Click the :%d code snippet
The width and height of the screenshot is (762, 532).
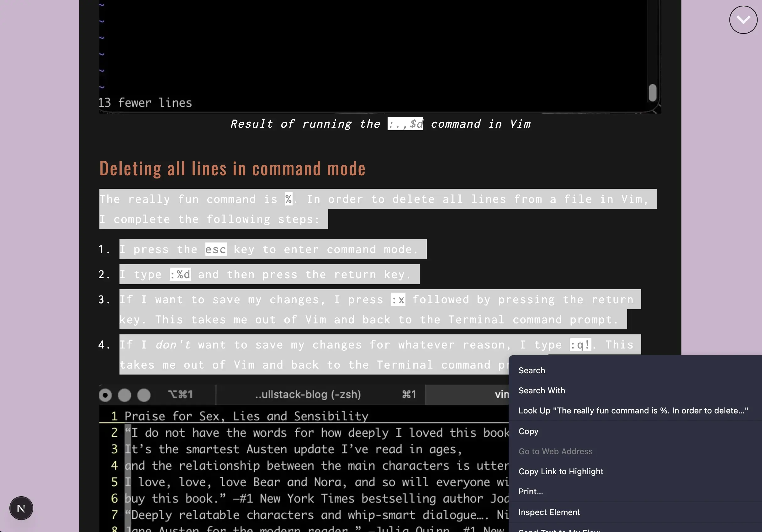click(x=180, y=274)
